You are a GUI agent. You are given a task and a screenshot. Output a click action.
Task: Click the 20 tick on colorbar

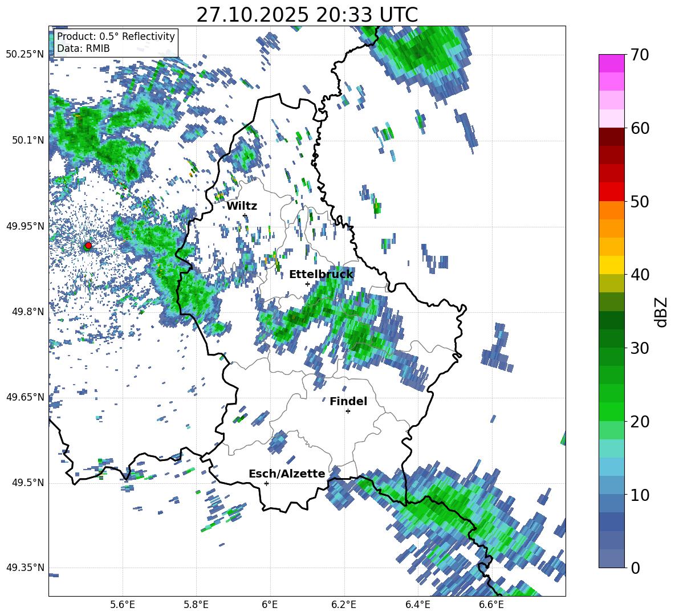click(640, 422)
